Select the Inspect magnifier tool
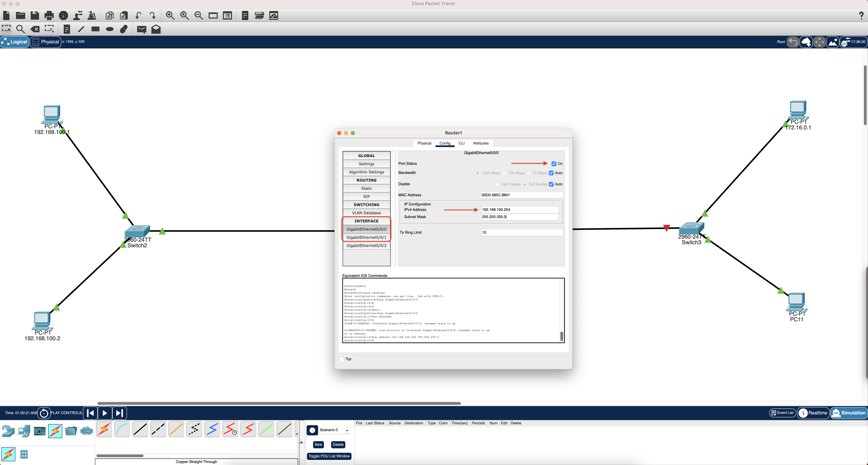Screen dimensions: 868x465 [21, 29]
